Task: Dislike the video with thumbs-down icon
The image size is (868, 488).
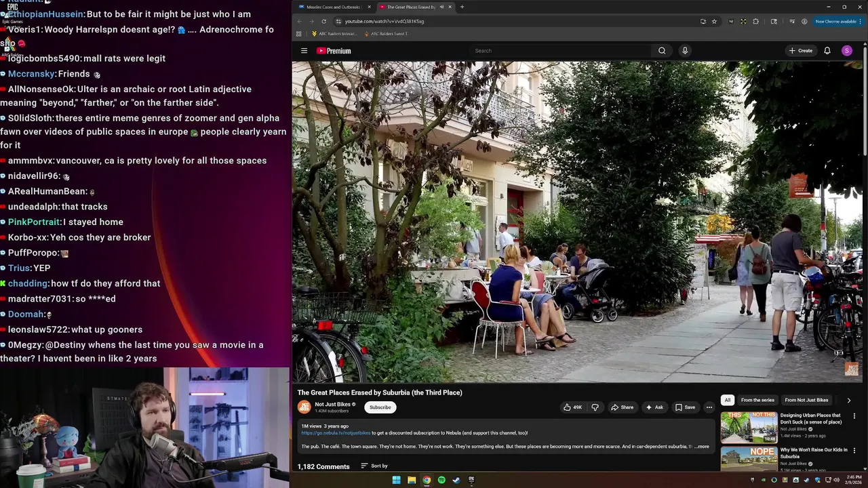Action: tap(595, 407)
